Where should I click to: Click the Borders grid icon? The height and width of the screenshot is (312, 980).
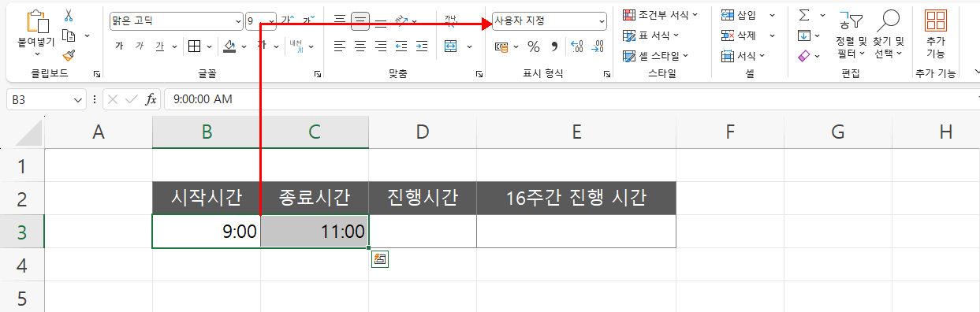click(x=195, y=46)
